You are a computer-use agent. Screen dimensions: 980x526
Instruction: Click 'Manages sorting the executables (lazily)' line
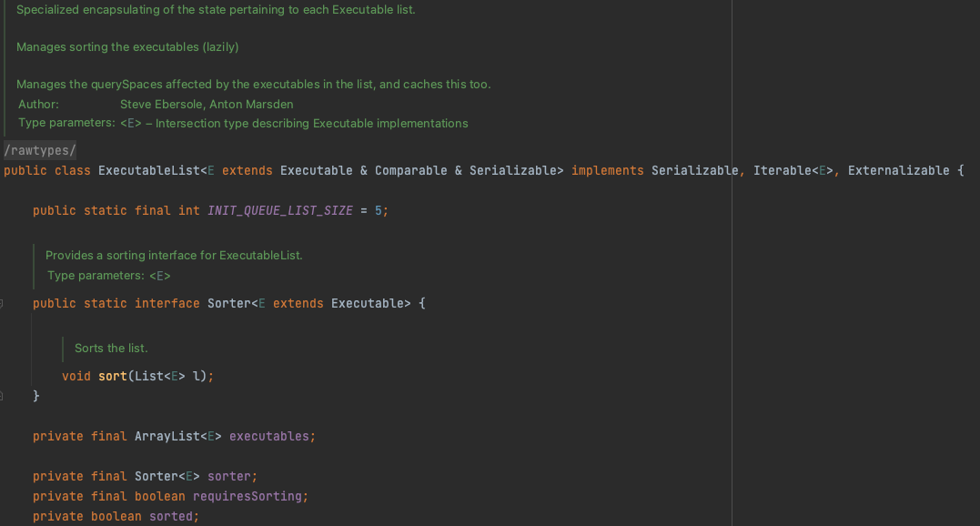pyautogui.click(x=127, y=46)
